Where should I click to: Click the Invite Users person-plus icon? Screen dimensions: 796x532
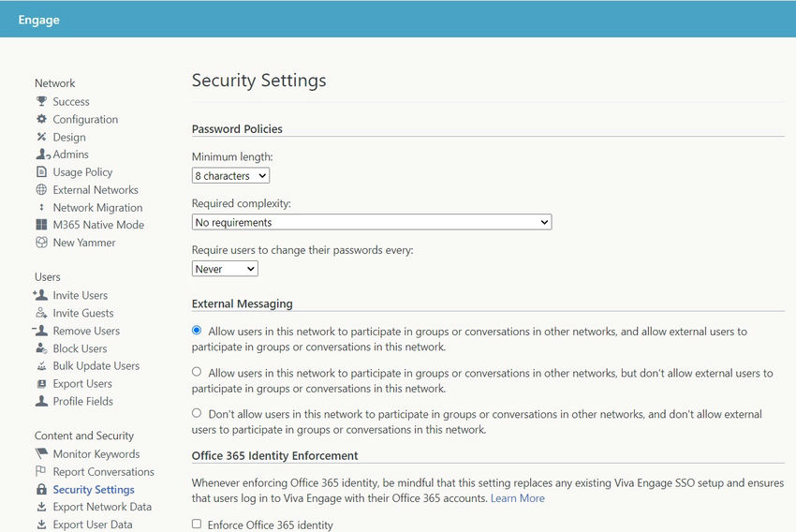pyautogui.click(x=40, y=295)
